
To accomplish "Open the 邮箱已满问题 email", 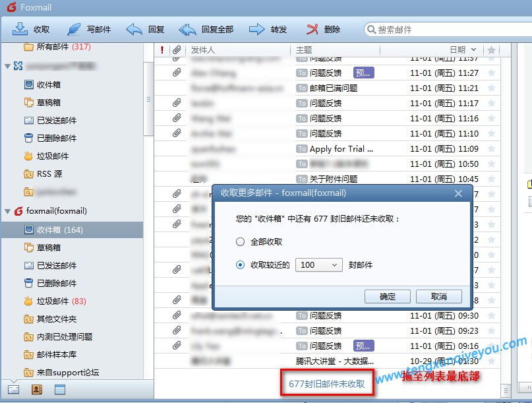I will [x=327, y=88].
